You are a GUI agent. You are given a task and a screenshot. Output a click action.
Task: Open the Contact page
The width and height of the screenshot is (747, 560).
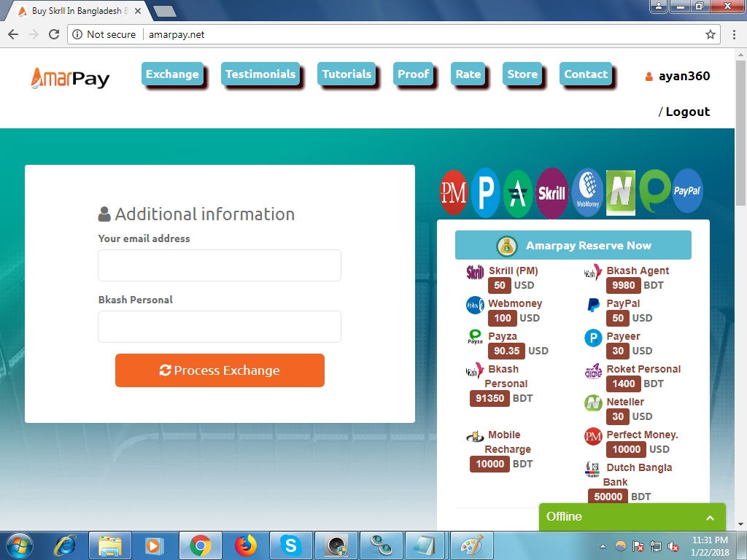586,74
